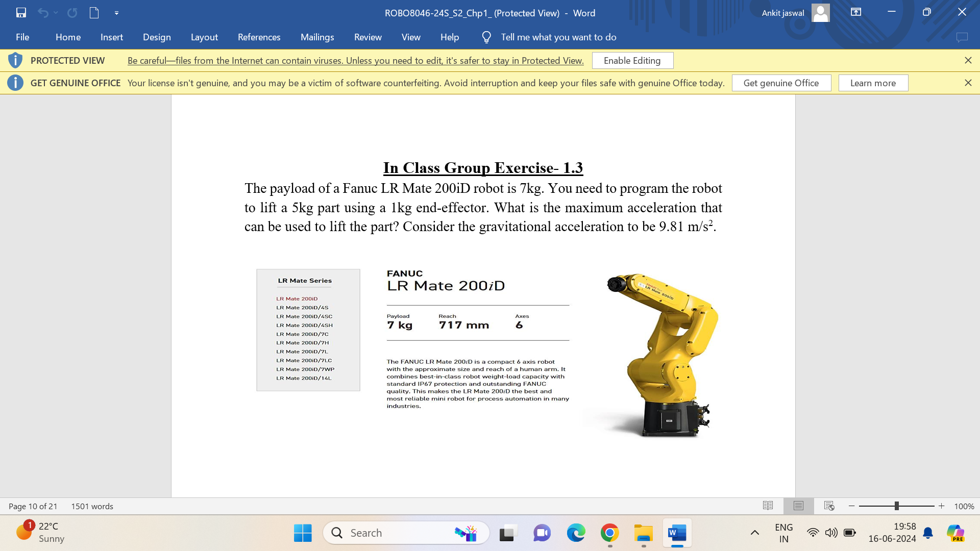Switch to Print Layout view
Viewport: 980px width, 551px height.
[x=798, y=506]
